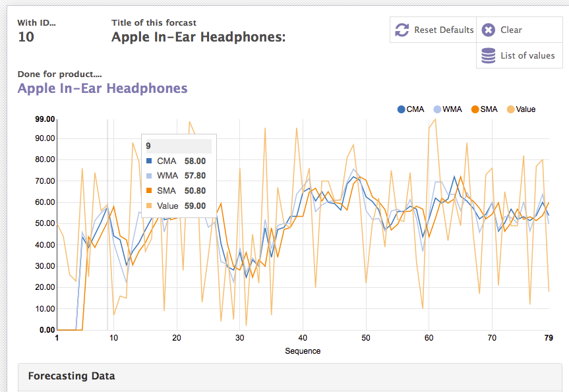Click the List of values database icon
The width and height of the screenshot is (569, 392).
(488, 55)
